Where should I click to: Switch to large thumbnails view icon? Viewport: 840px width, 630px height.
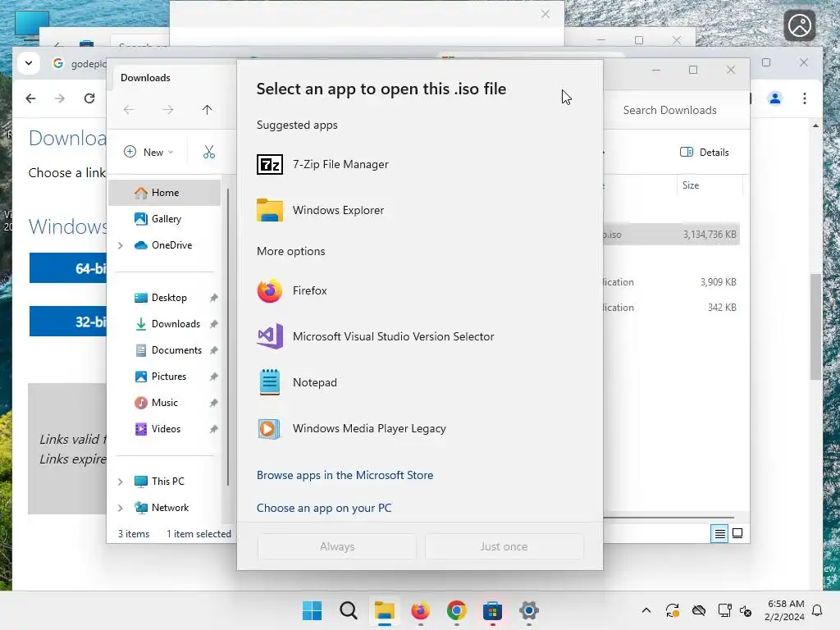coord(737,533)
